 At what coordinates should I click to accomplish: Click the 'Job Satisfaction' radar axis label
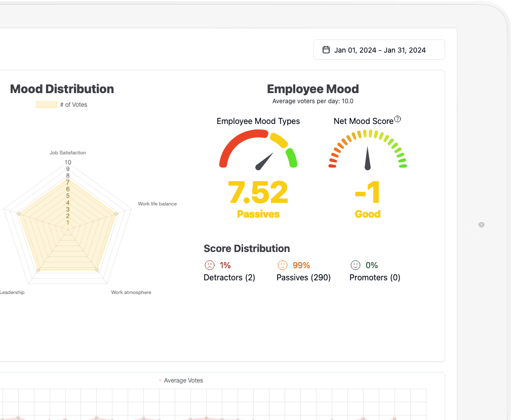pyautogui.click(x=68, y=153)
